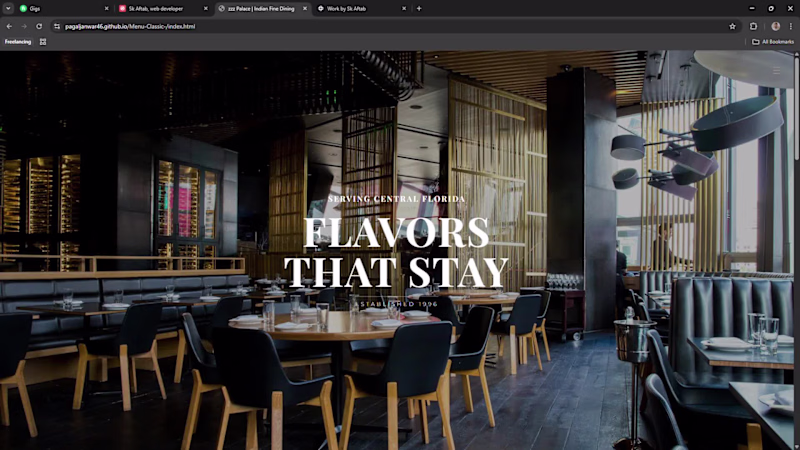Open the tab groups grid icon
Screen dimensions: 800x450
click(x=43, y=42)
